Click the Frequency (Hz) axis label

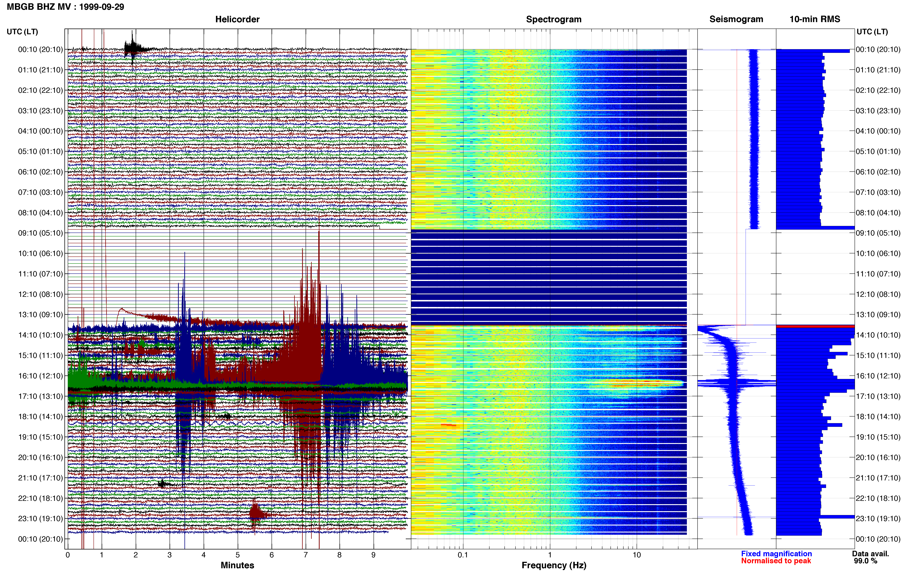(x=554, y=565)
